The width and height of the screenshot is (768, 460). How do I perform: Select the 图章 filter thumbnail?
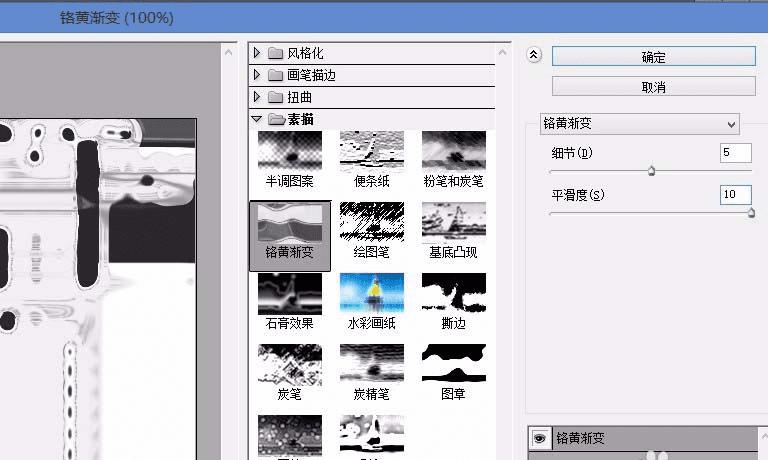click(454, 365)
